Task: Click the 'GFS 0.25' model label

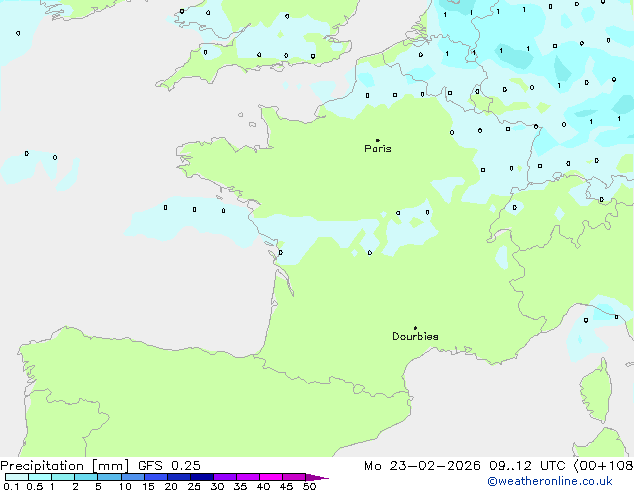Action: (169, 466)
